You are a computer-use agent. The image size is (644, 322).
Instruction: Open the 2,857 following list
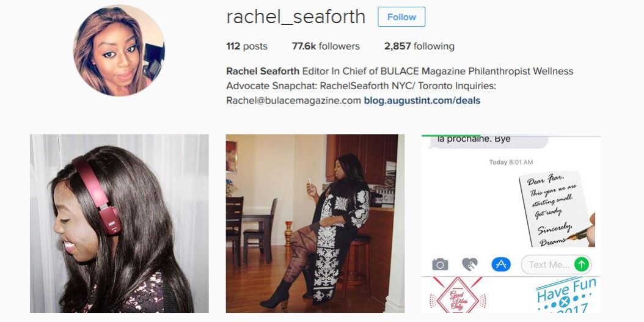coord(419,46)
